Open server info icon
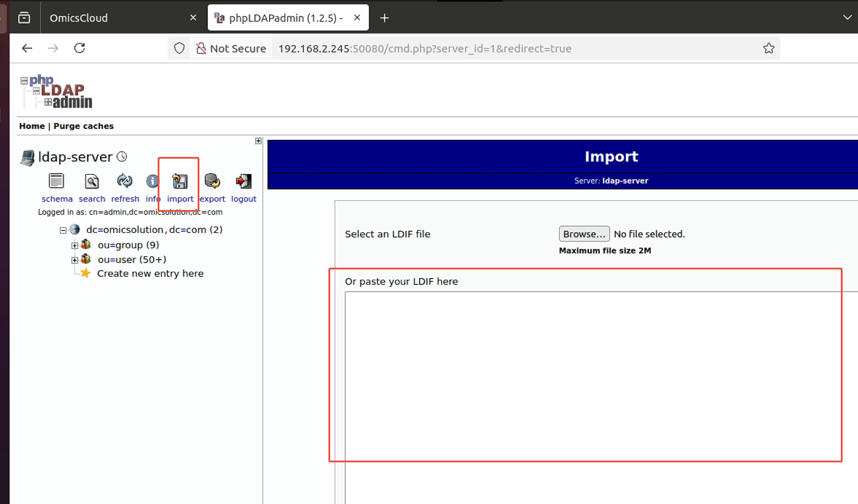Image resolution: width=858 pixels, height=504 pixels. tap(152, 182)
